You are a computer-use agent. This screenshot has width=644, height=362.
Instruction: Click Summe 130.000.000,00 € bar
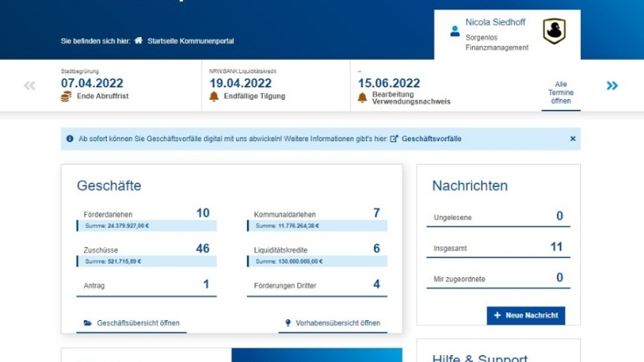pos(317,261)
